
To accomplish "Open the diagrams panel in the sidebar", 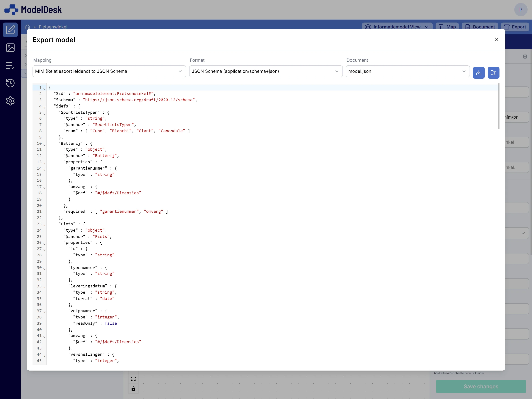I will tap(10, 48).
